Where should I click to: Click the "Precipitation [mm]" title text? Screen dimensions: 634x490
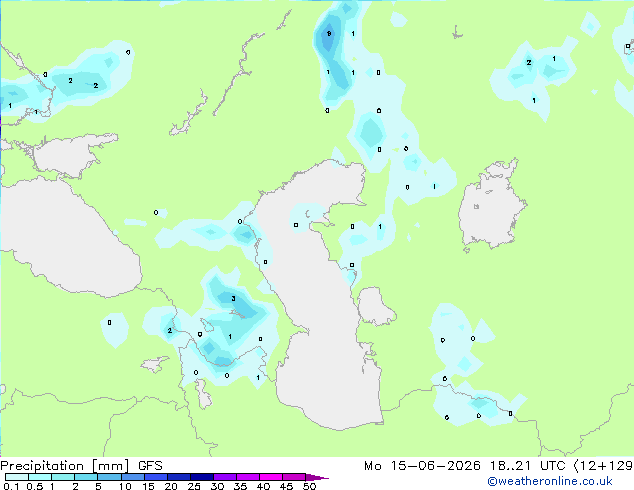tap(65, 466)
